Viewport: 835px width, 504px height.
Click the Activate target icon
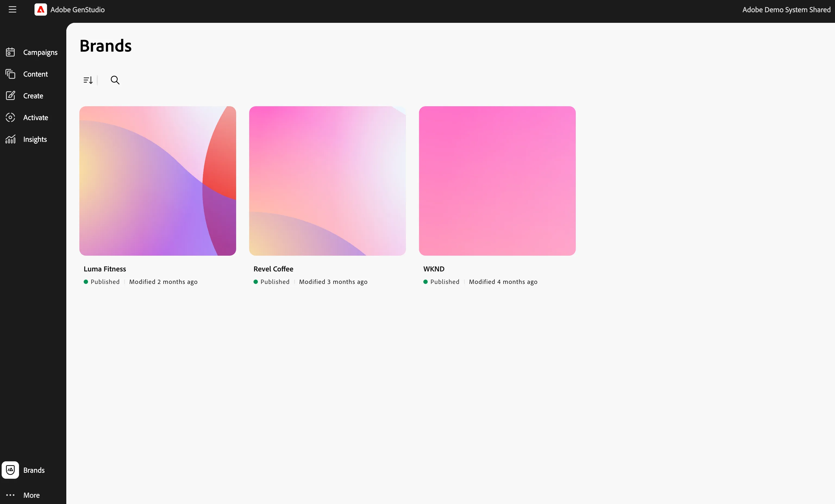pos(11,117)
